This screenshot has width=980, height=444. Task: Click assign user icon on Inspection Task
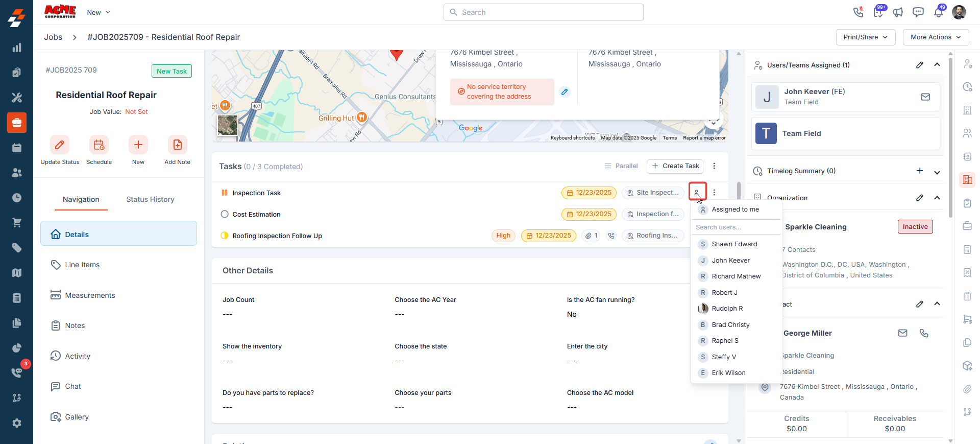point(697,192)
